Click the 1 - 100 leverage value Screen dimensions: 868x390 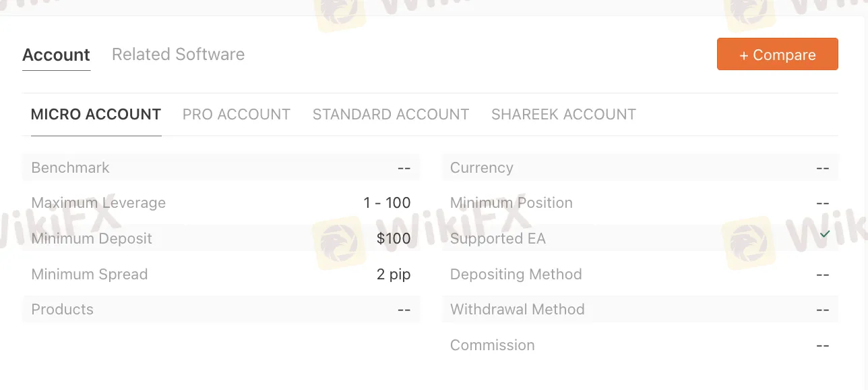click(x=387, y=203)
